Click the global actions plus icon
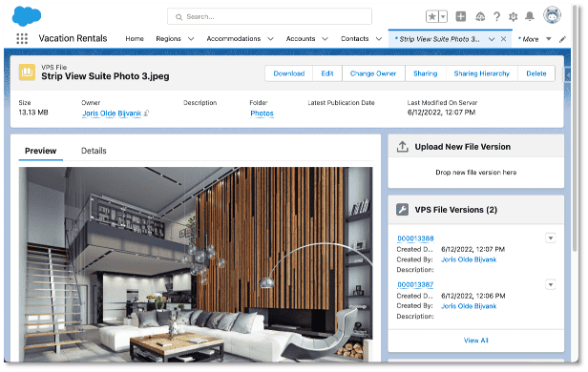 click(460, 16)
